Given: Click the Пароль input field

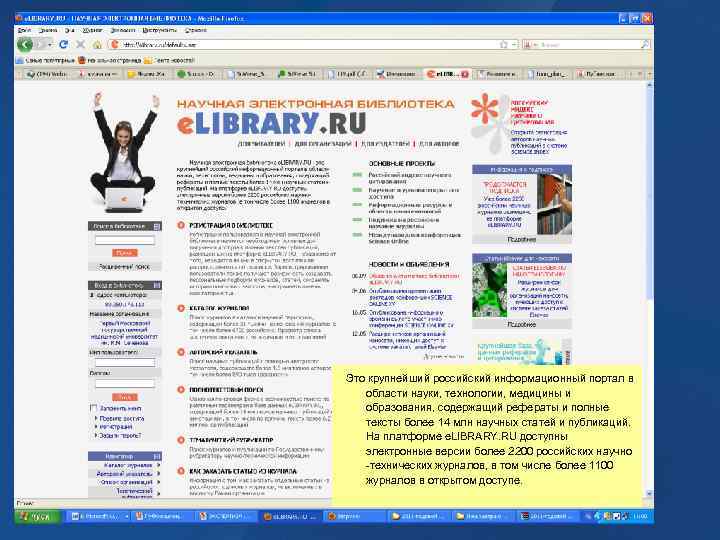Looking at the screenshot, I should pos(124,383).
